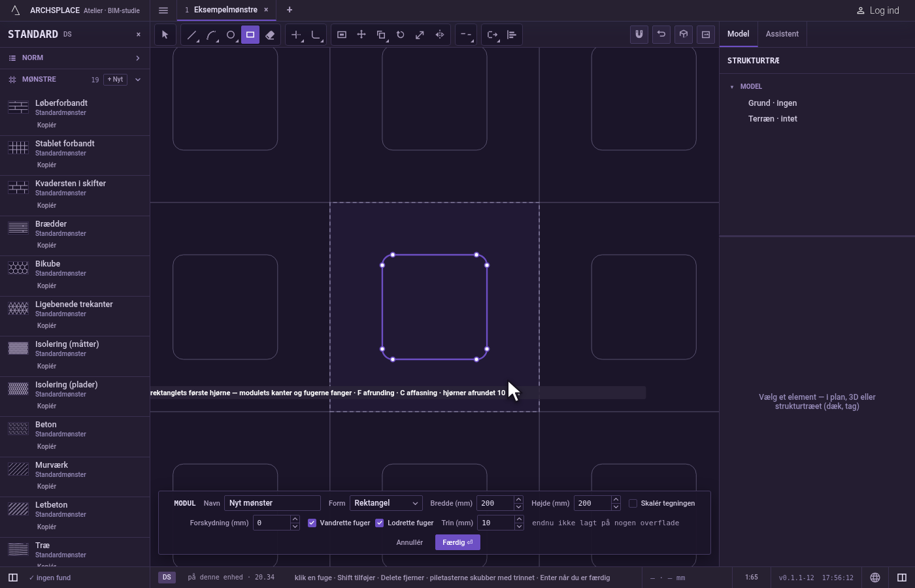Screen dimensions: 915x588
Task: Select the copy tool
Action: (x=381, y=35)
